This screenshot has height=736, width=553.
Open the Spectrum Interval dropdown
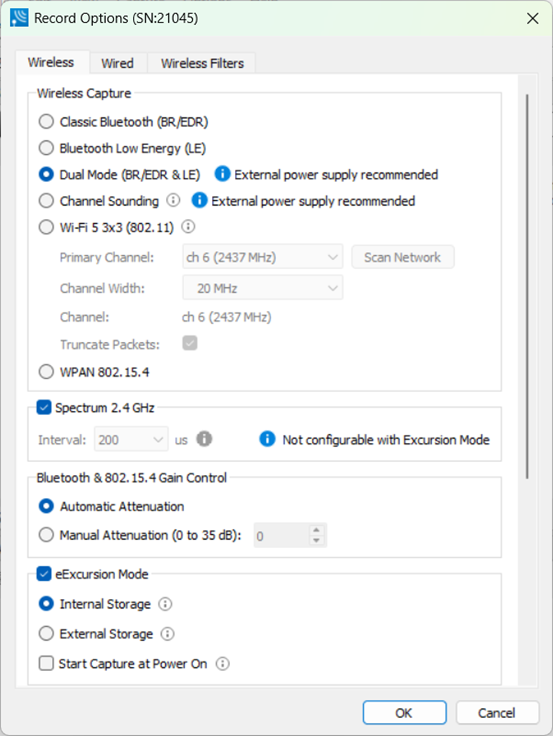(x=131, y=439)
